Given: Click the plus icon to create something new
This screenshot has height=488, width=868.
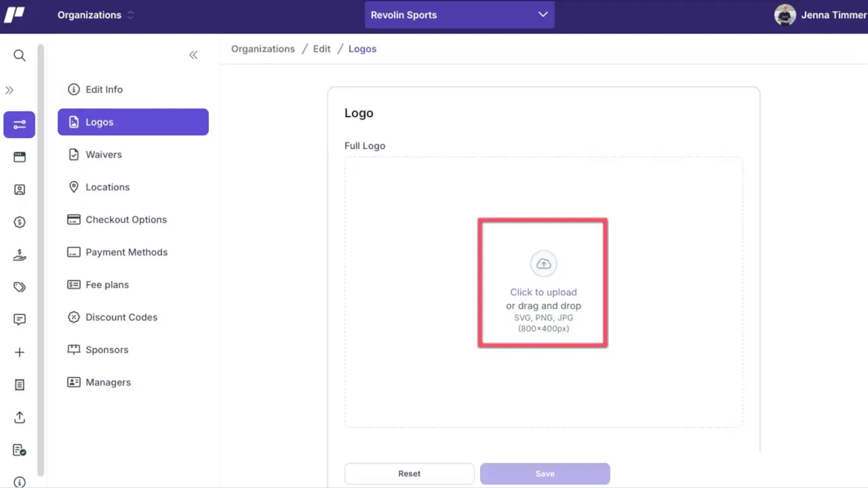Looking at the screenshot, I should click(x=19, y=352).
